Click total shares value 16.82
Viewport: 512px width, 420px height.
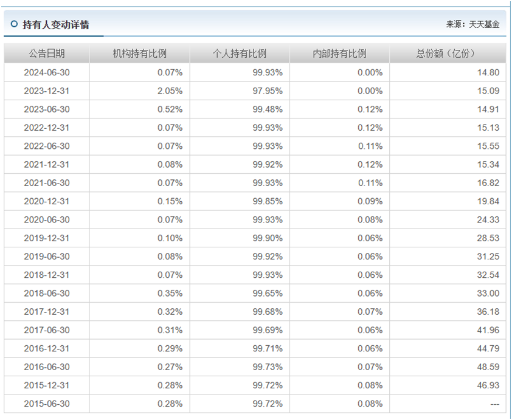tap(488, 183)
